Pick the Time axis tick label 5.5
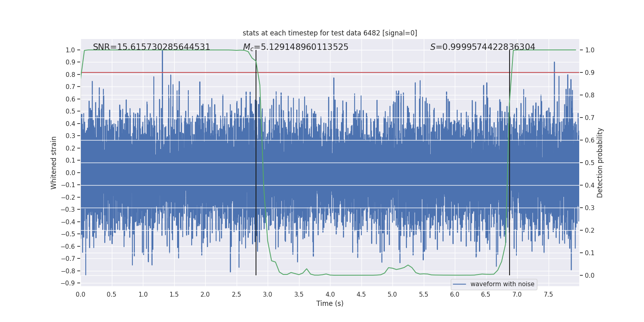Viewport: 644px width, 322px height. (423, 294)
